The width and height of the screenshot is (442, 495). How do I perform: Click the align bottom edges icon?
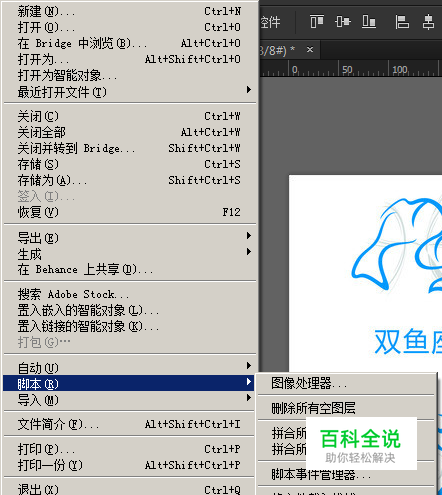click(369, 22)
